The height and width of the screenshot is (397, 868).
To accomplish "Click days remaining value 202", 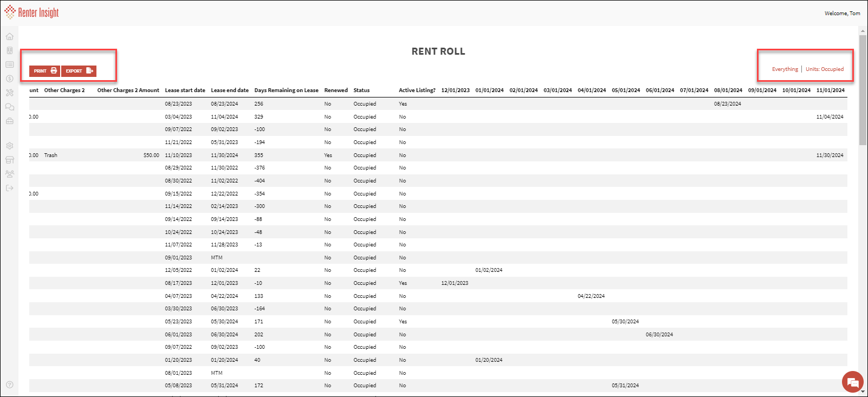I will point(258,335).
